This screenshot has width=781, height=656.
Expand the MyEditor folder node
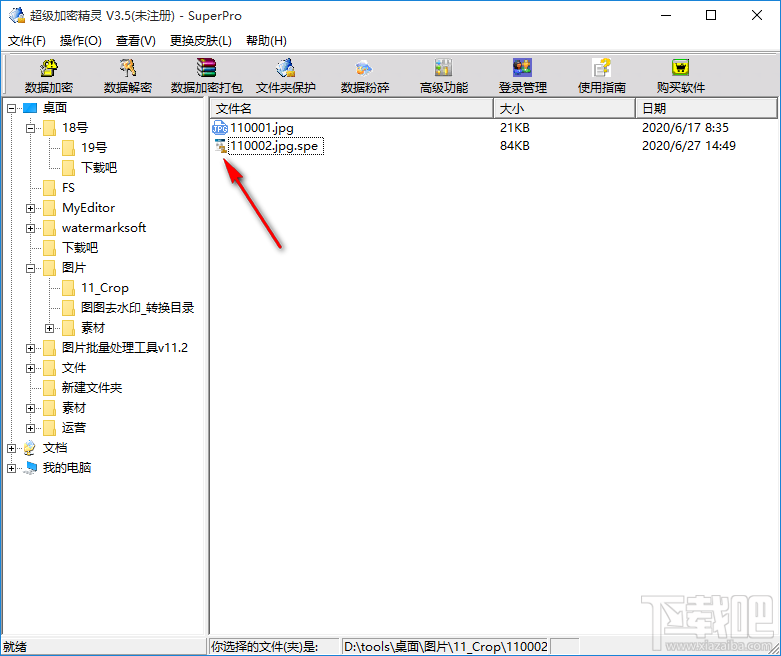(x=30, y=208)
